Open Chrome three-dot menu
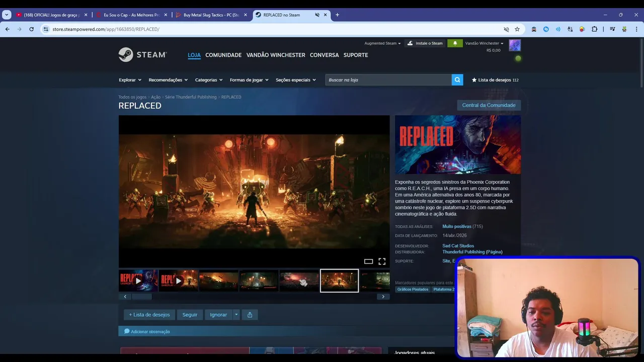 636,29
